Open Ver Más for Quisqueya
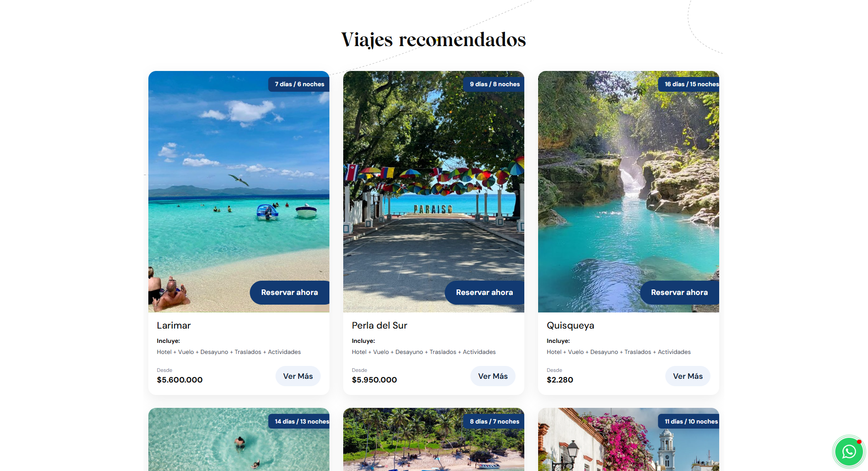 (x=688, y=376)
